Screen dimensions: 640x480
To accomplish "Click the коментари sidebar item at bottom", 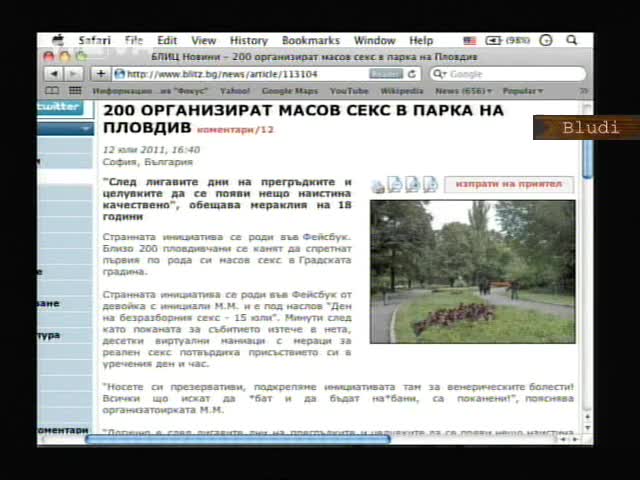I will point(63,430).
